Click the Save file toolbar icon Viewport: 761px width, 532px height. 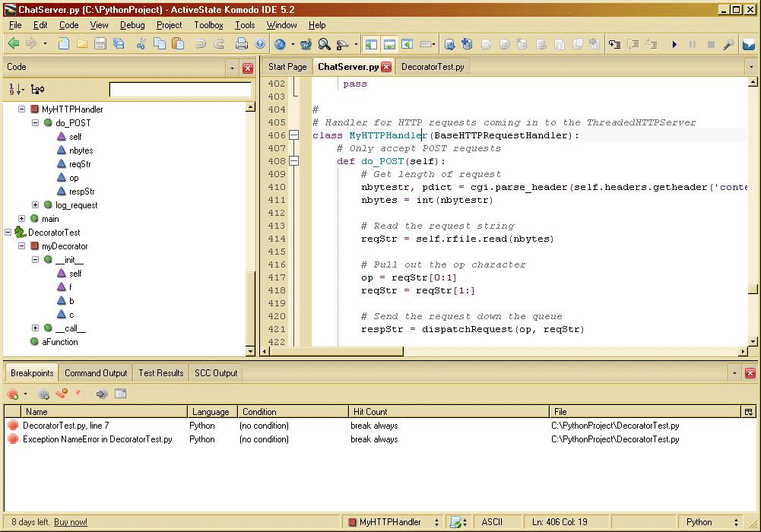click(x=100, y=44)
